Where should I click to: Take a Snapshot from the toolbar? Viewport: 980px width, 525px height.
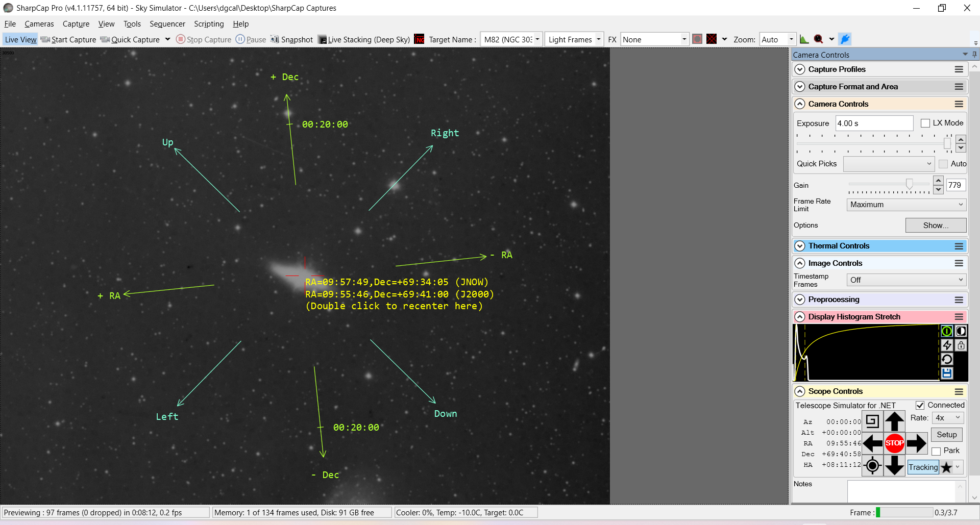click(x=291, y=39)
